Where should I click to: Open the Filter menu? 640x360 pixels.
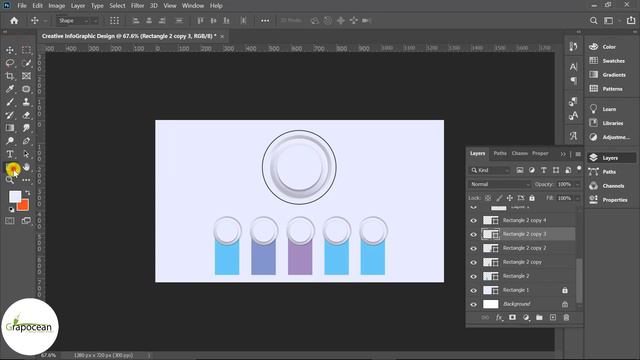pyautogui.click(x=137, y=6)
